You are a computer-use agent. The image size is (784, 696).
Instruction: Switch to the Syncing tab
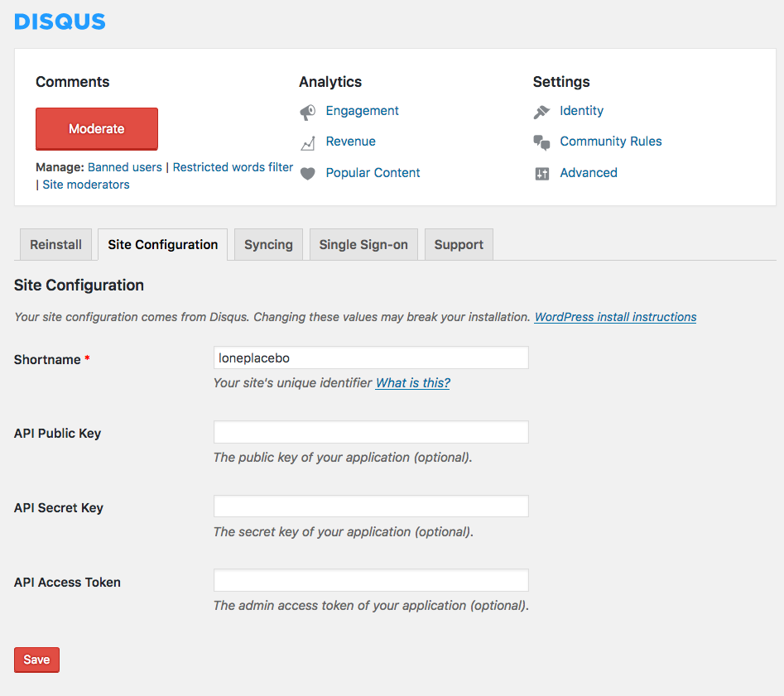point(268,244)
